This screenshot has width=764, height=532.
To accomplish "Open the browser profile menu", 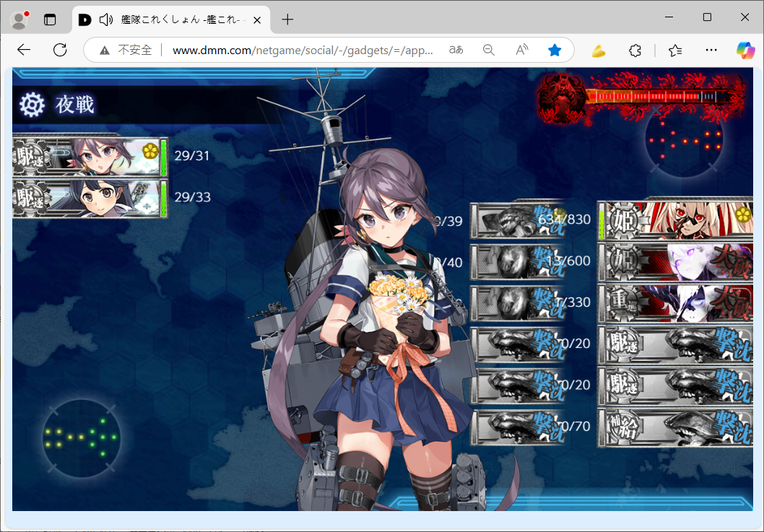I will [x=19, y=19].
